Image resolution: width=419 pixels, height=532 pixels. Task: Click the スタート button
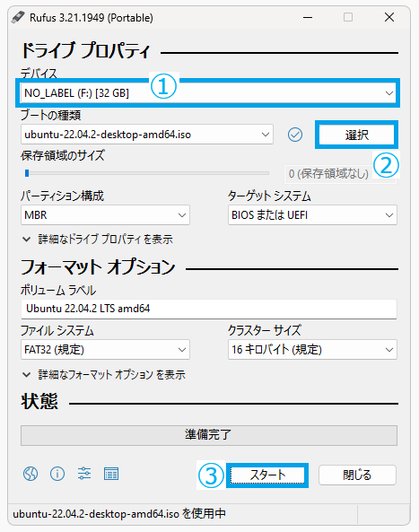pos(267,475)
